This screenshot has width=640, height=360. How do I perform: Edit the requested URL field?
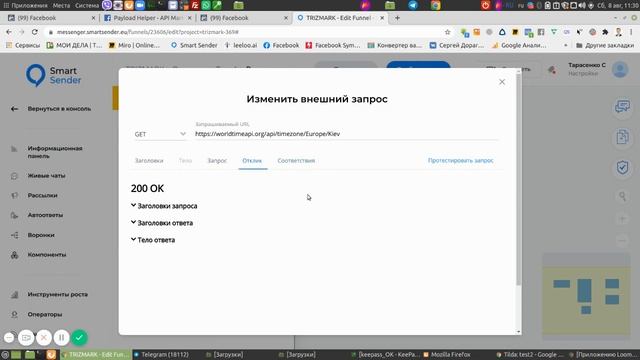346,134
